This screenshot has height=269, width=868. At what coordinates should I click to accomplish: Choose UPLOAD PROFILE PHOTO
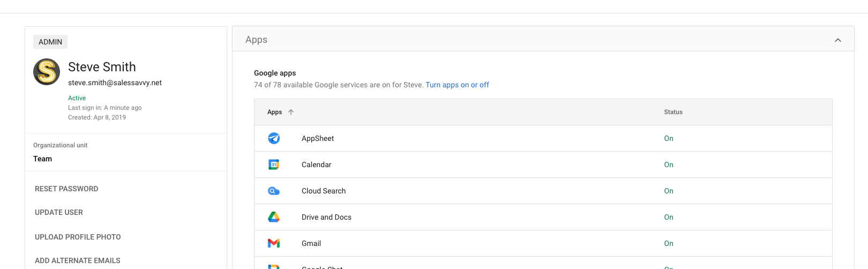pyautogui.click(x=78, y=237)
